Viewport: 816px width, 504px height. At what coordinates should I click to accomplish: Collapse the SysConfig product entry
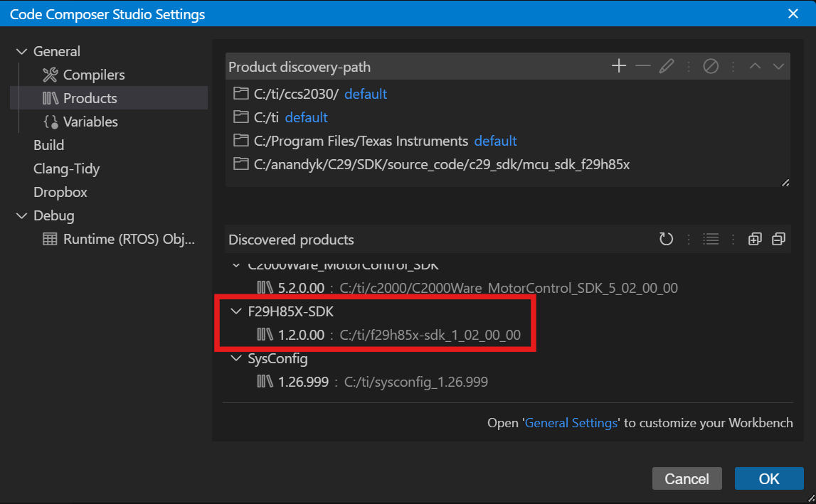pyautogui.click(x=236, y=359)
